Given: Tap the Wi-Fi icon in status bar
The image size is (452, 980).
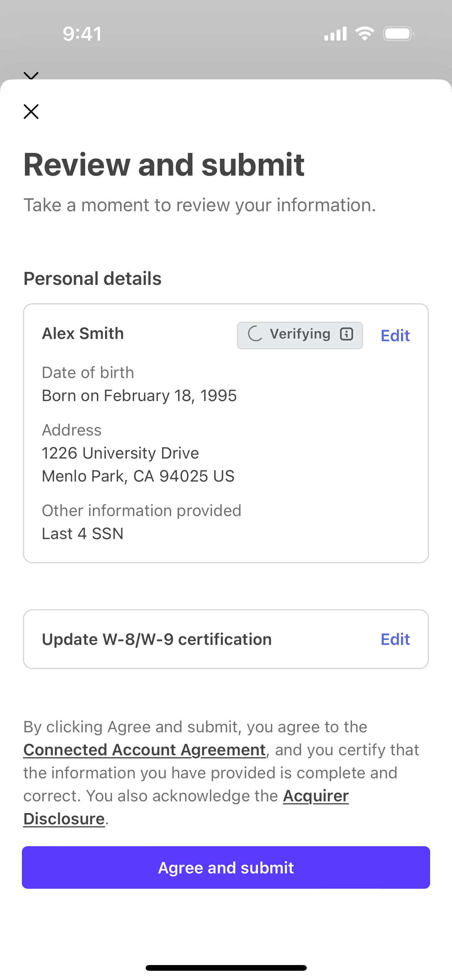Looking at the screenshot, I should click(365, 34).
